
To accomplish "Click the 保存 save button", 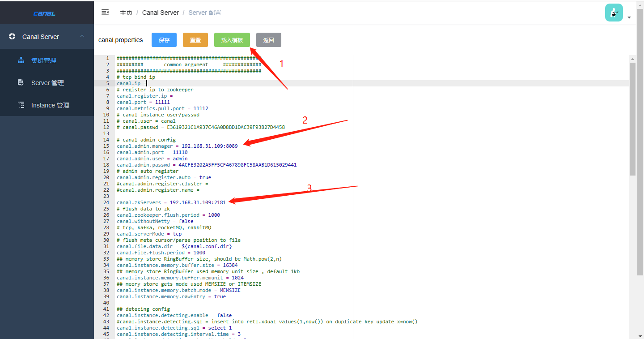I will pyautogui.click(x=164, y=40).
